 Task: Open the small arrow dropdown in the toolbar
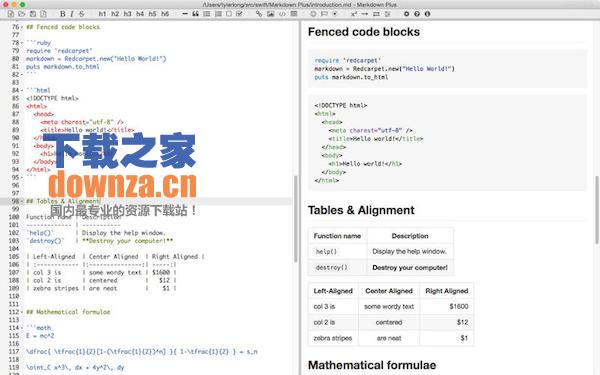pos(335,14)
